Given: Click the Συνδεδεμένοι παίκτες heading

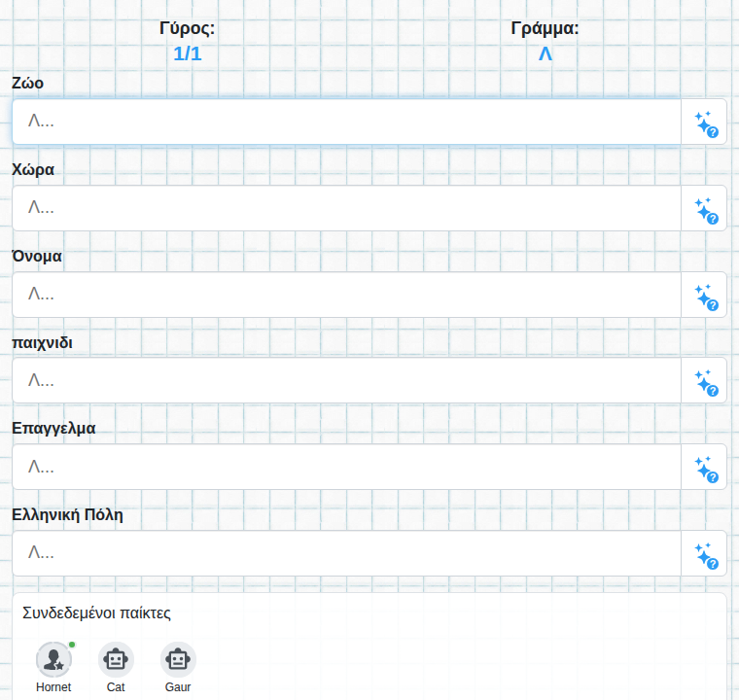Looking at the screenshot, I should click(x=96, y=612).
